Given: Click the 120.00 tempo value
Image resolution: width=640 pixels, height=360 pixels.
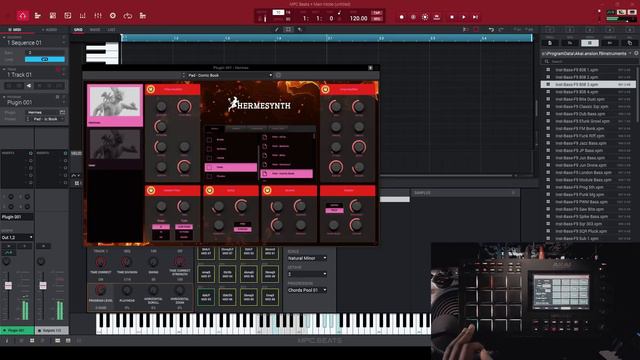Looking at the screenshot, I should (x=358, y=18).
